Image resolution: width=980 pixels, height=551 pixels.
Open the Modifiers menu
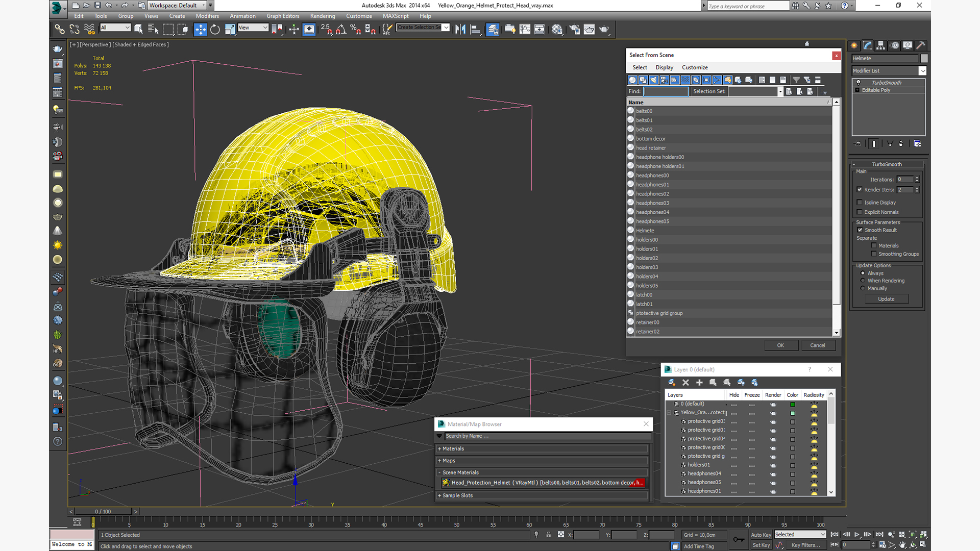(x=207, y=16)
